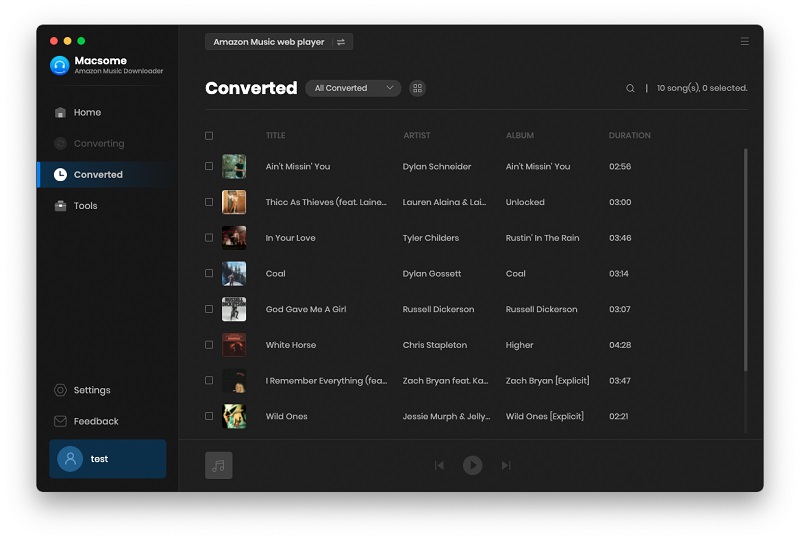
Task: Switch source with the swap arrows icon
Action: tap(341, 42)
